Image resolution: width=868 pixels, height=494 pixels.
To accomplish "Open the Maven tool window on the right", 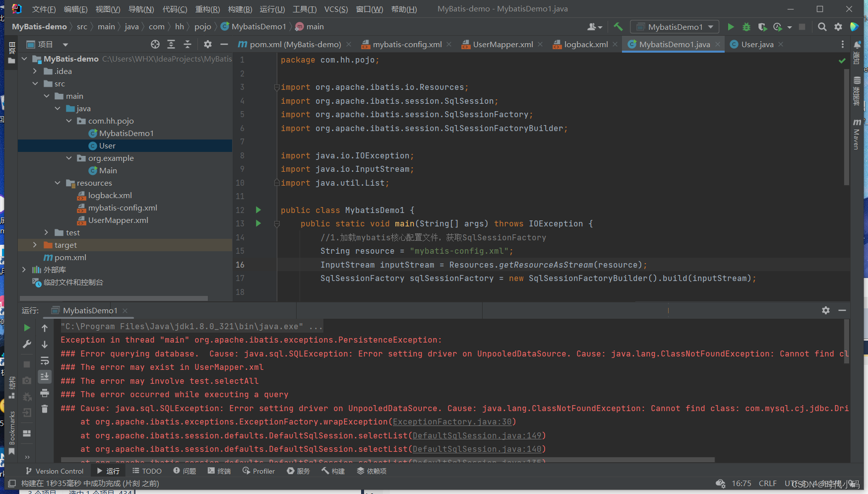I will [x=857, y=133].
